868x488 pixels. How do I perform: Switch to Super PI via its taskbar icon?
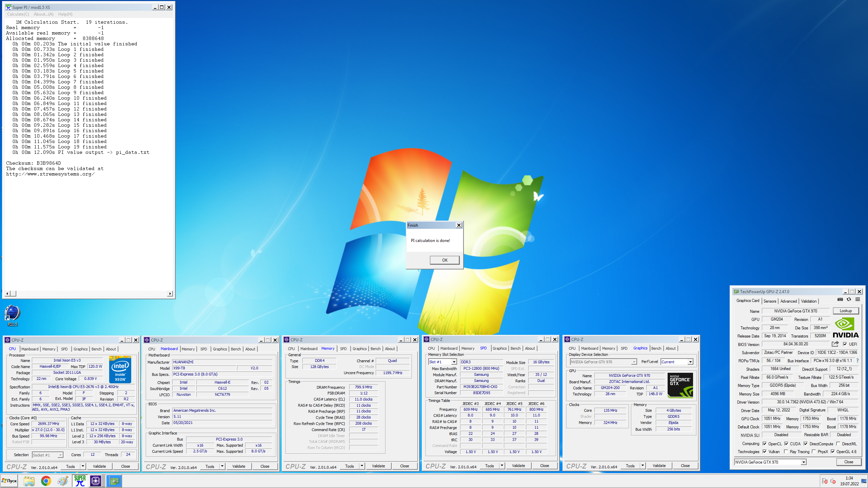(80, 481)
